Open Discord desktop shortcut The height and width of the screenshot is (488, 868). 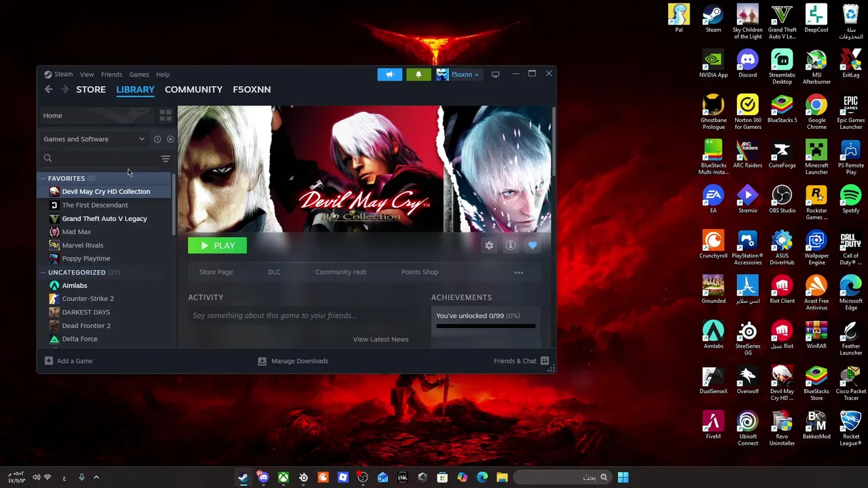(x=747, y=64)
